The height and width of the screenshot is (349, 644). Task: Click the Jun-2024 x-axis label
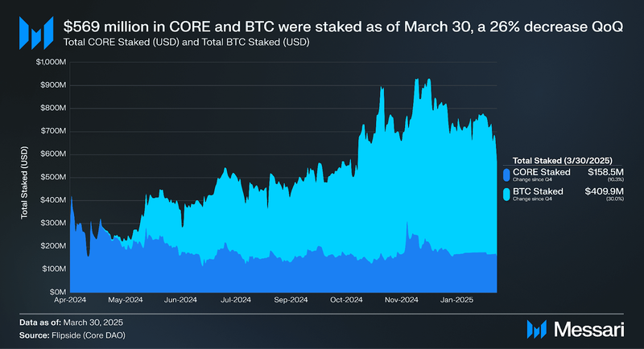pyautogui.click(x=180, y=300)
